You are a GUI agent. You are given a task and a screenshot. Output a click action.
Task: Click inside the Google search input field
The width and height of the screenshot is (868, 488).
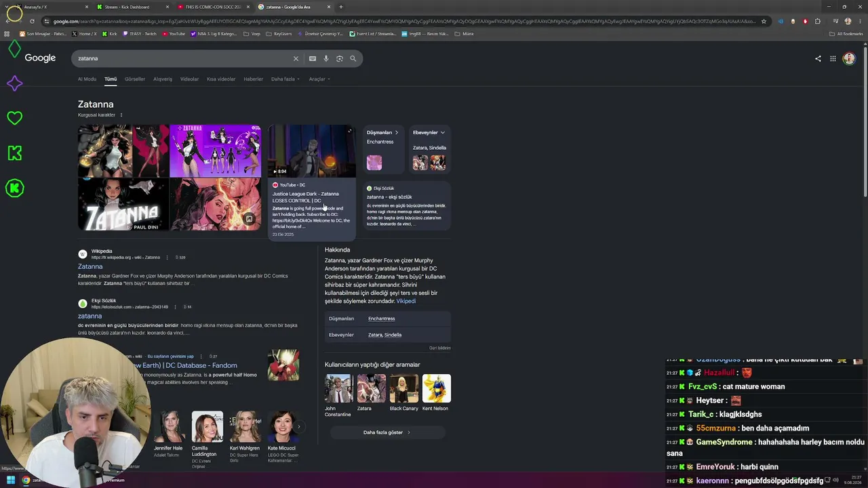183,58
